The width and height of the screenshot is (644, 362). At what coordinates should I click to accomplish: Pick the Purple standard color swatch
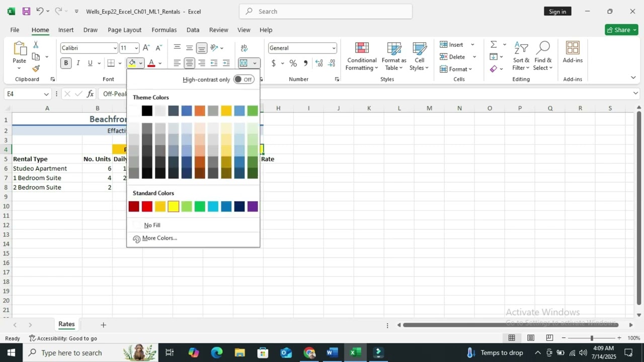[x=253, y=206]
